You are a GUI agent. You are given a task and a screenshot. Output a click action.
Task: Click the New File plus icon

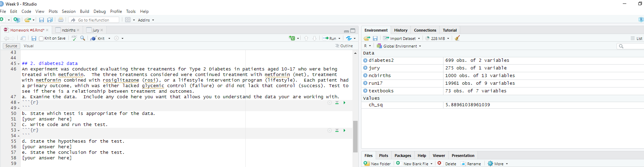click(x=2, y=20)
